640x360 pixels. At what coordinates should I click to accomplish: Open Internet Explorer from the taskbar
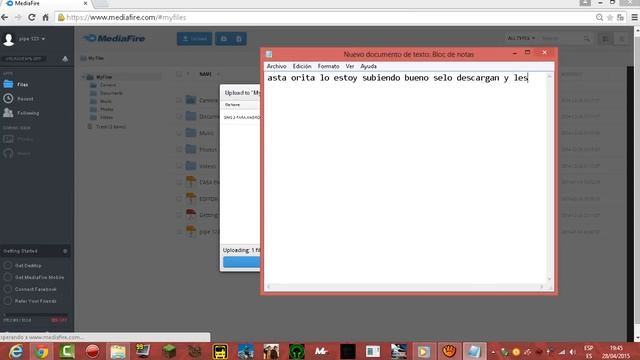(16, 351)
